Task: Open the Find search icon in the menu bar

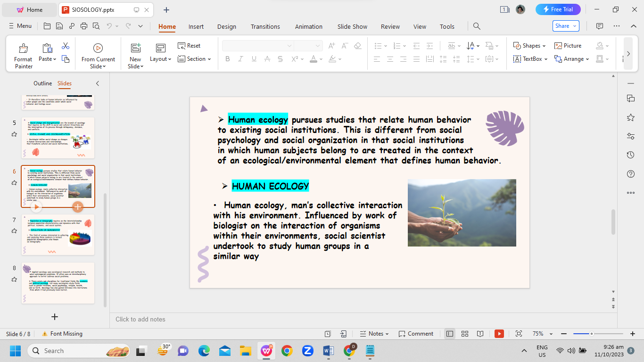Action: pyautogui.click(x=477, y=26)
